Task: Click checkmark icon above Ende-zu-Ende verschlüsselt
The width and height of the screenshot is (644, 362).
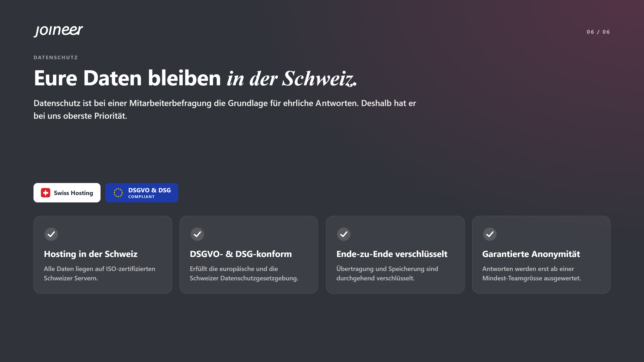Action: coord(344,234)
